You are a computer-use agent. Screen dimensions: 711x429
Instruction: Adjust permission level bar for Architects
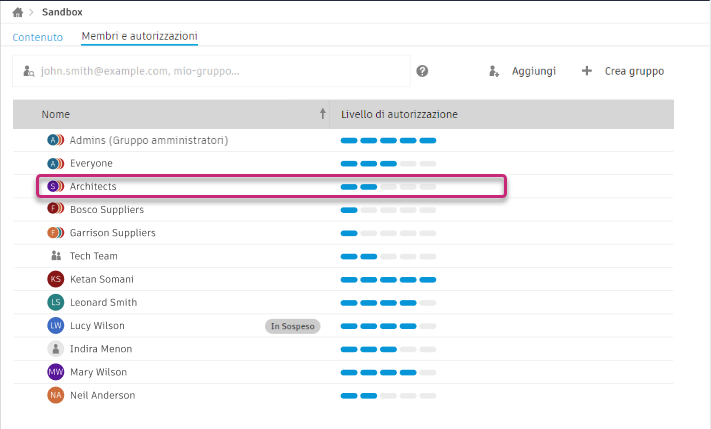(388, 187)
